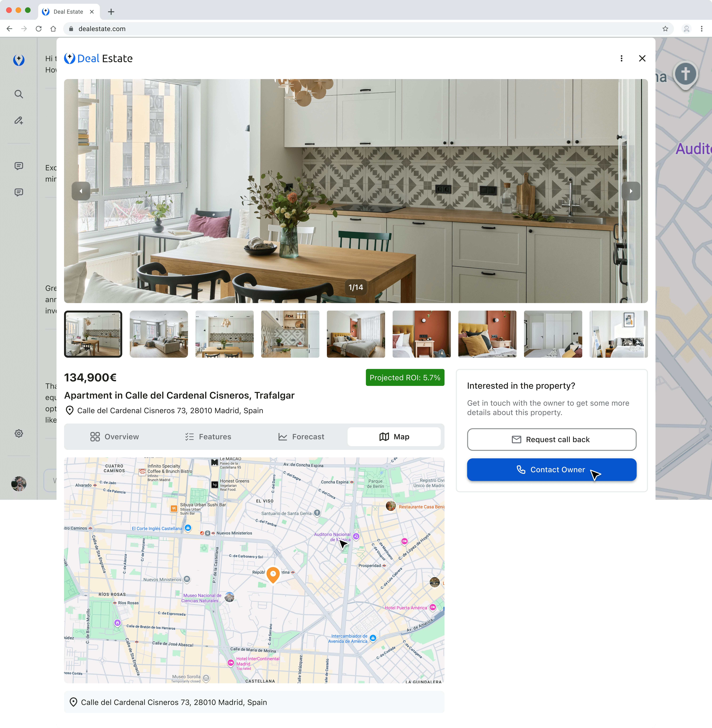
Task: Click user avatar in sidebar
Action: coord(19,484)
